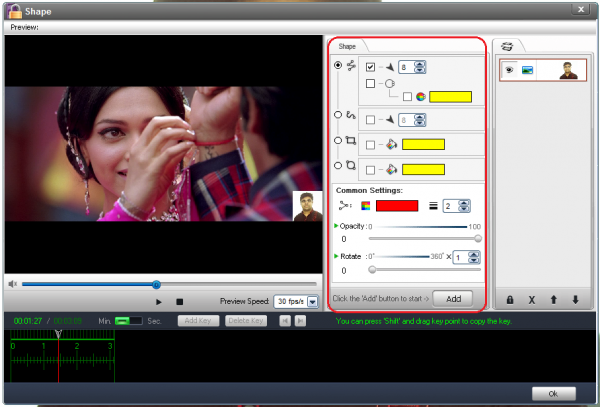Toggle the mute speaker icon
Screen dimensions: 600x407
click(13, 284)
